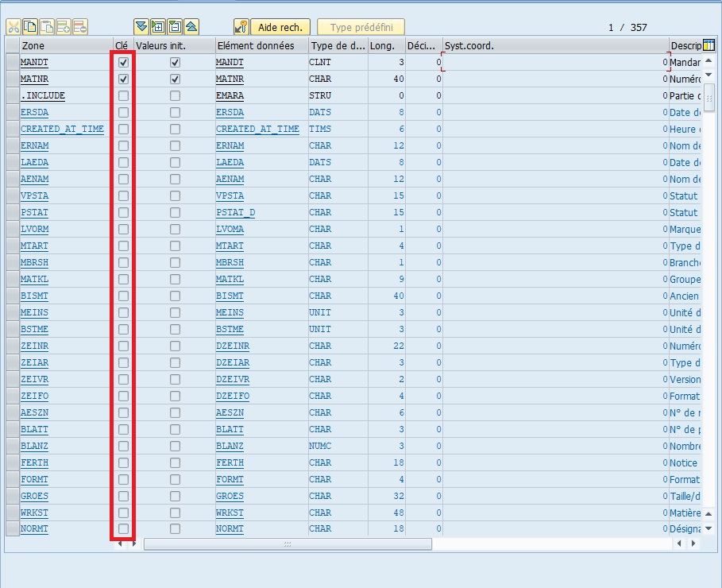Click the Insert row icon
Viewport: 722px width, 588px height.
64,27
